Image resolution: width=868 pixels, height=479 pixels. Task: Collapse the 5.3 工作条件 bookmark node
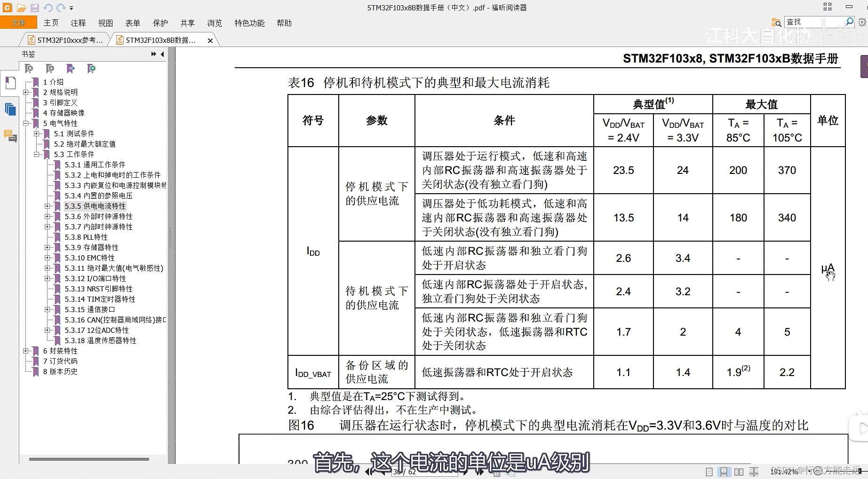pos(37,154)
